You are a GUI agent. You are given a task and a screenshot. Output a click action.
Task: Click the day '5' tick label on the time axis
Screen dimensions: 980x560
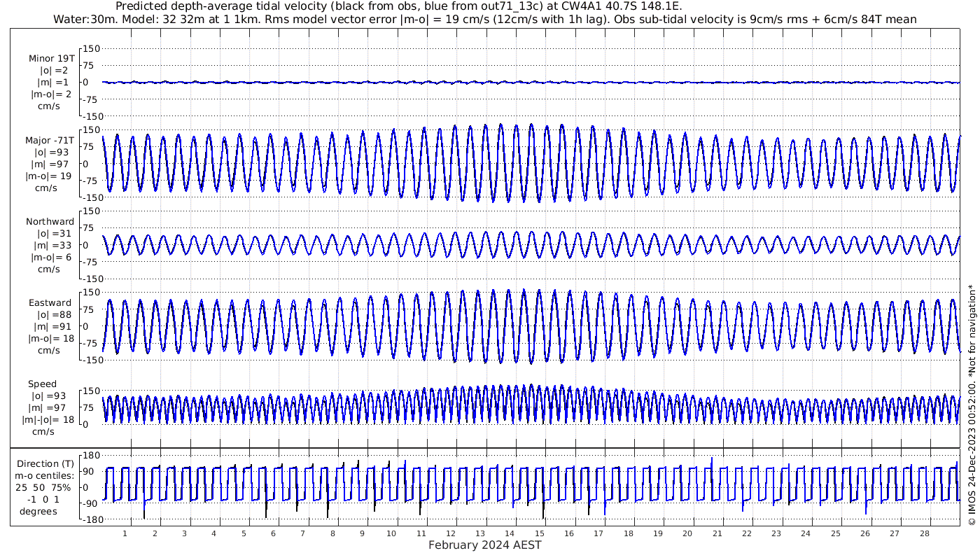tap(244, 533)
